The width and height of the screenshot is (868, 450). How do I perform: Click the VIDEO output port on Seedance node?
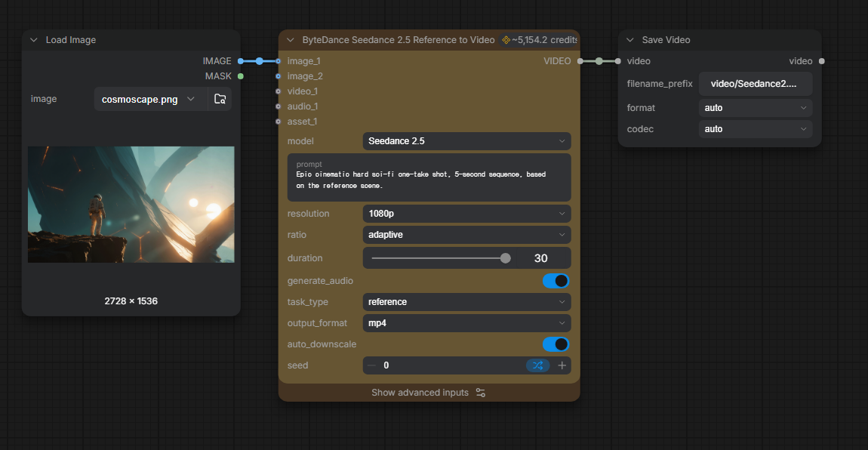[580, 61]
